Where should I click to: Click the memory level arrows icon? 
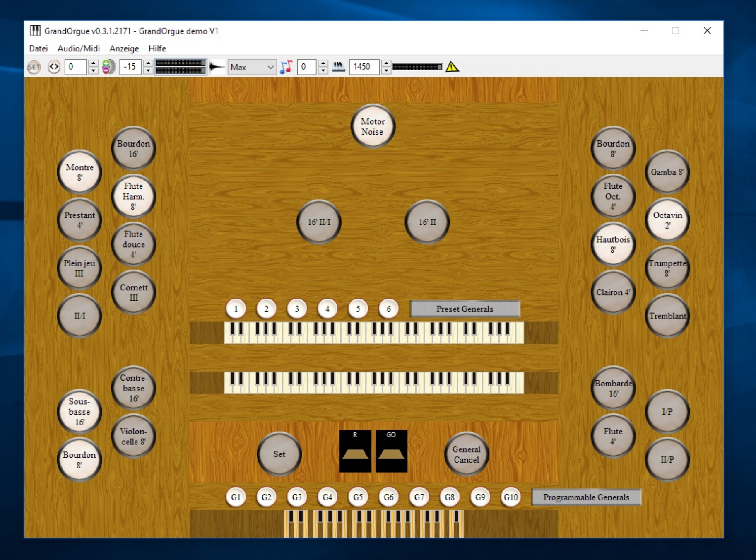pyautogui.click(x=54, y=67)
